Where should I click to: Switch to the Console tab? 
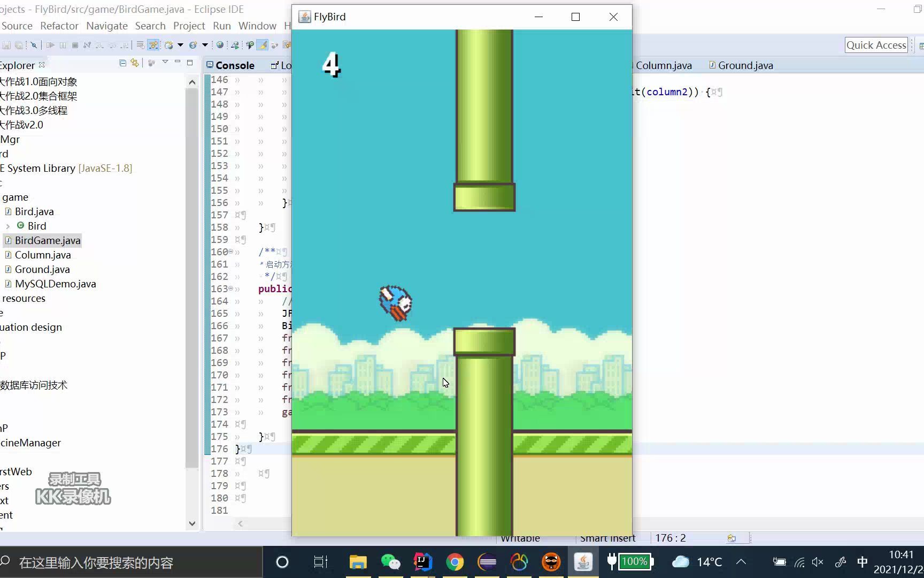230,65
